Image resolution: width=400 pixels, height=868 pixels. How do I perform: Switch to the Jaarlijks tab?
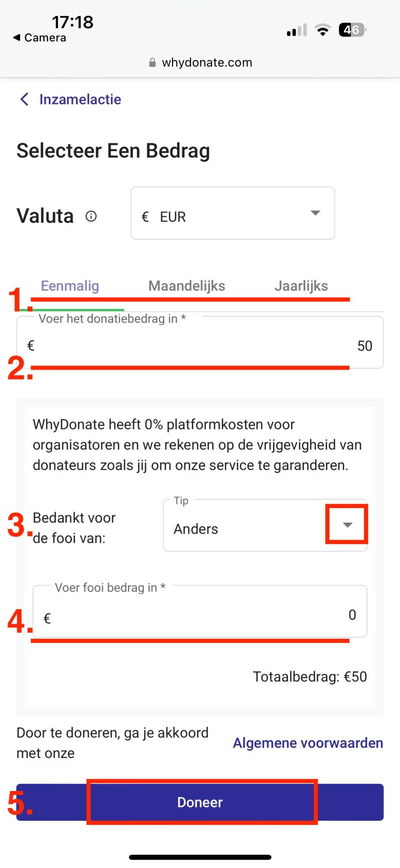tap(301, 286)
